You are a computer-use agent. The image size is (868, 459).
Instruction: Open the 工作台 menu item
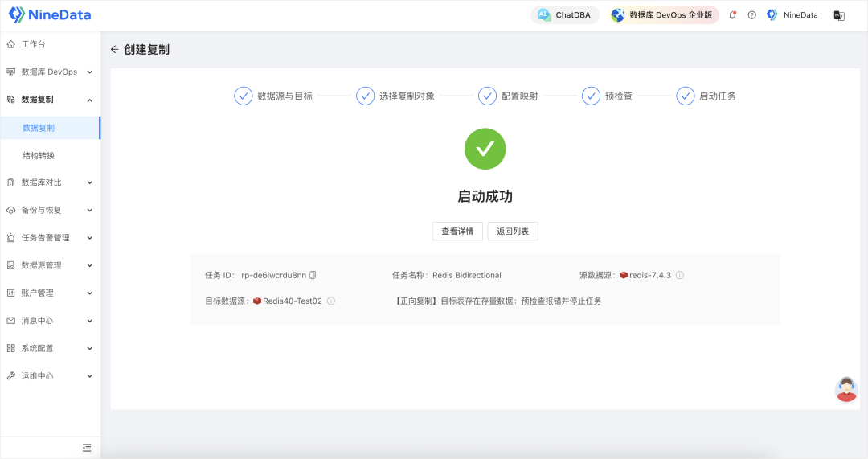pos(34,44)
